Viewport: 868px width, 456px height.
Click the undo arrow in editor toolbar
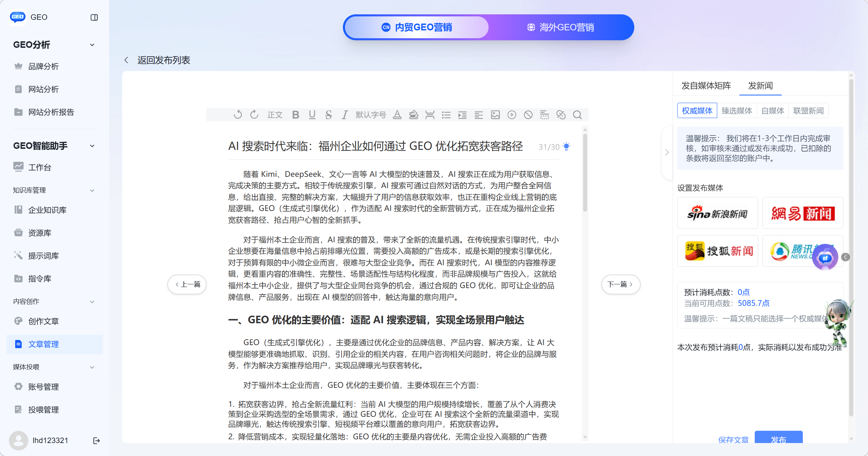click(238, 115)
